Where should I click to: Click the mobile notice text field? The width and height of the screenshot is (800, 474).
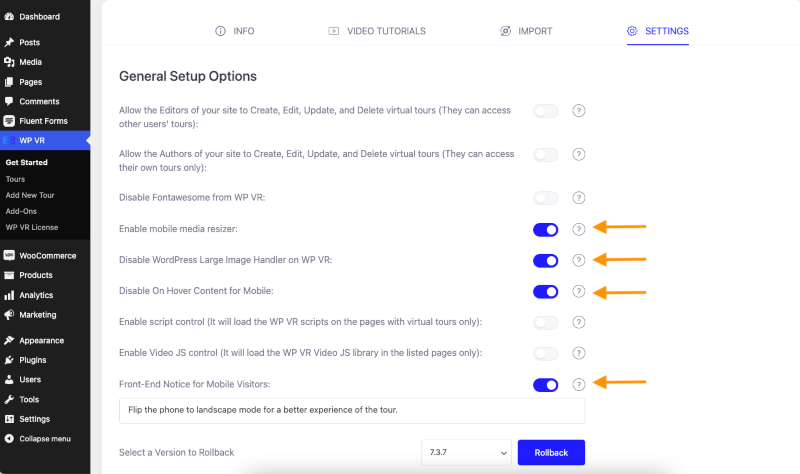[x=352, y=411]
